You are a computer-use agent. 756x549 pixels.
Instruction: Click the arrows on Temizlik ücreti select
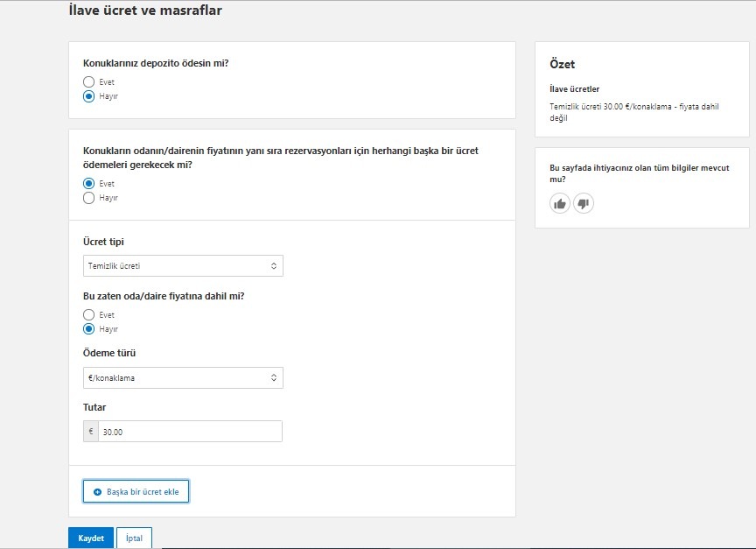pos(273,266)
